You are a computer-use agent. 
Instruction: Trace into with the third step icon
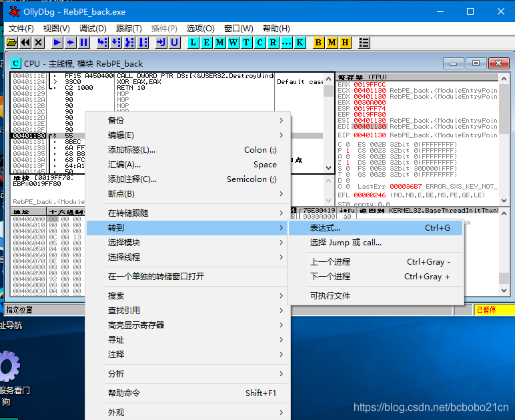(x=129, y=43)
